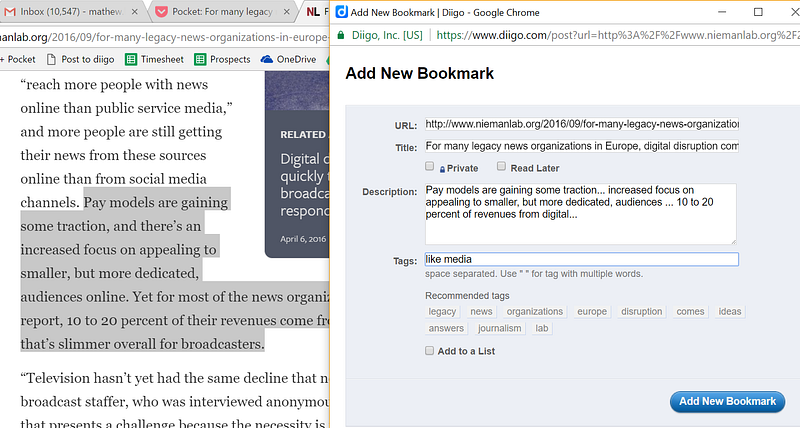
Task: Add the recommended tag ideas
Action: pos(730,312)
